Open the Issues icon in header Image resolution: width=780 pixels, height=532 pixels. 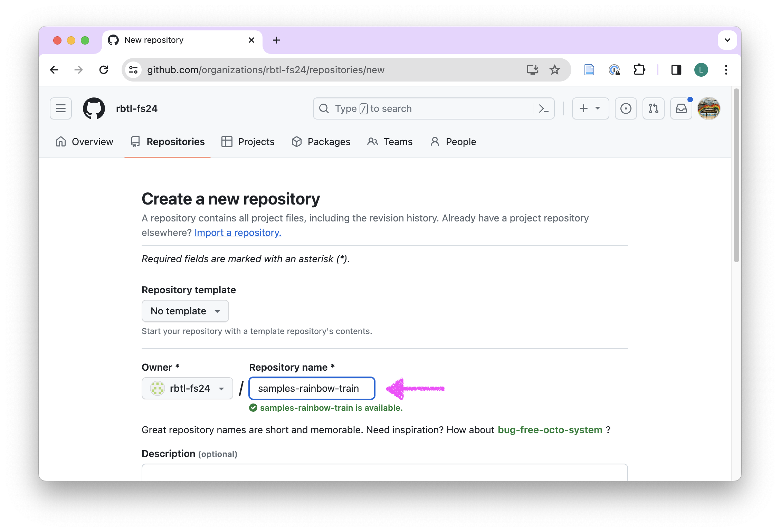point(626,108)
